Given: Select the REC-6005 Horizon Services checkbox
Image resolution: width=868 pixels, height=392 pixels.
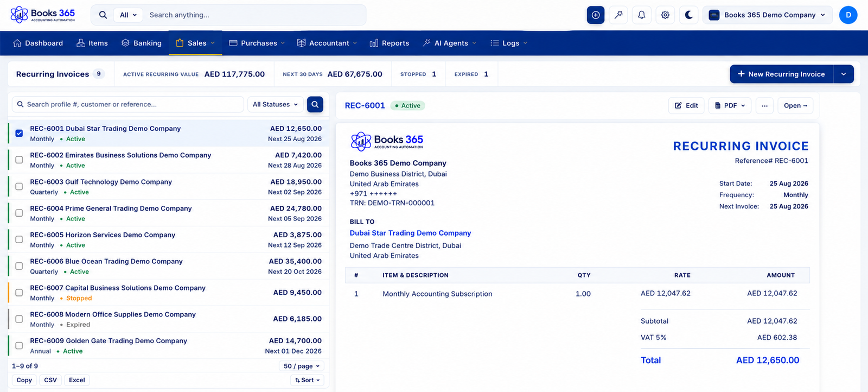Looking at the screenshot, I should (x=19, y=239).
